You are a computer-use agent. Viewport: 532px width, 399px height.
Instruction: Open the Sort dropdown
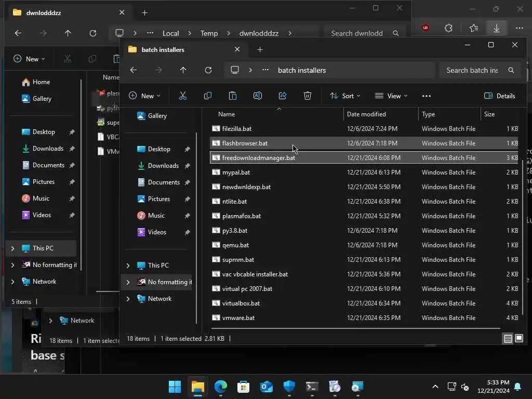point(345,96)
